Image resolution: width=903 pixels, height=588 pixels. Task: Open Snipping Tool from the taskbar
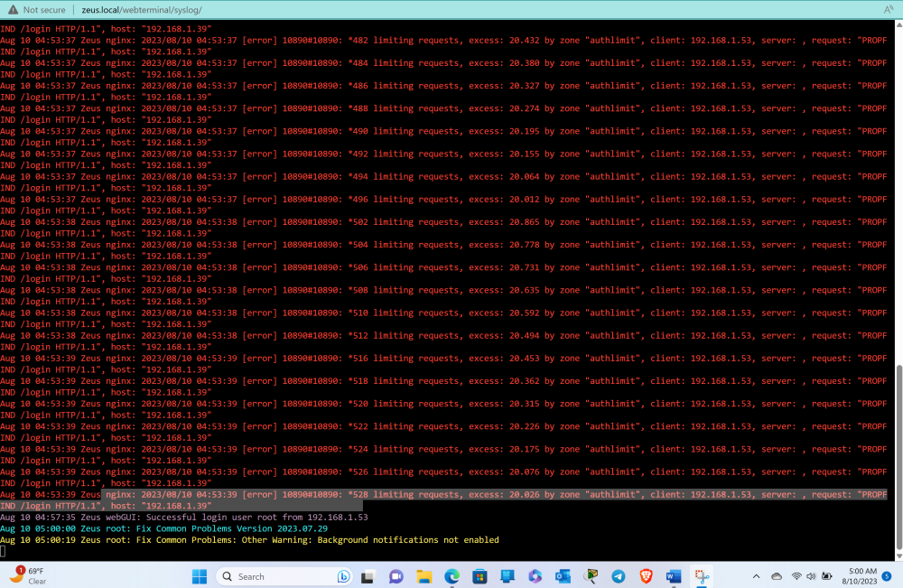click(702, 576)
